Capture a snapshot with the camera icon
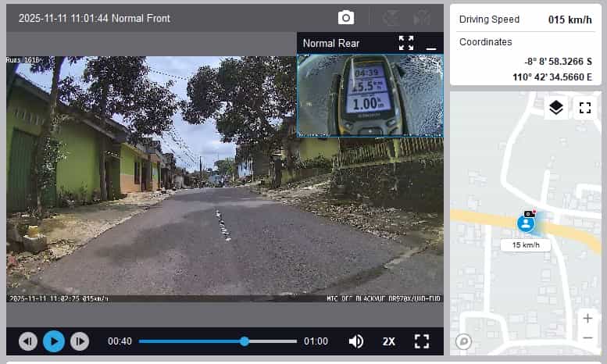This screenshot has width=607, height=364. click(345, 17)
